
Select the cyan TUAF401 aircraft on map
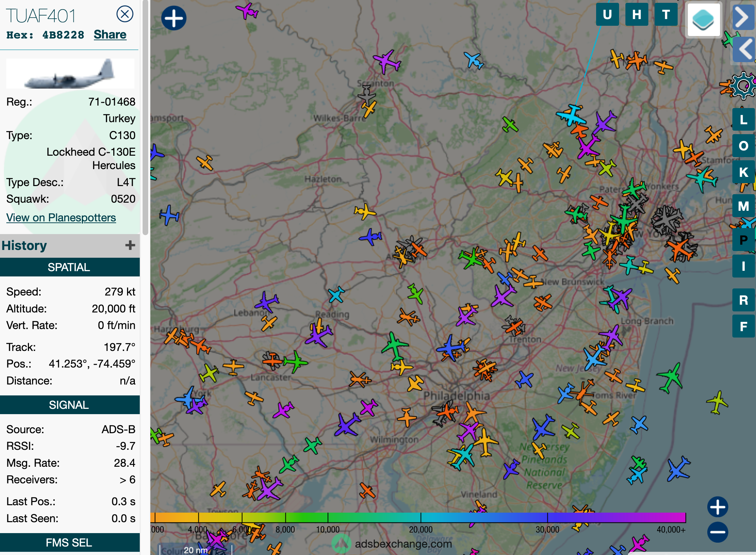pyautogui.click(x=571, y=115)
